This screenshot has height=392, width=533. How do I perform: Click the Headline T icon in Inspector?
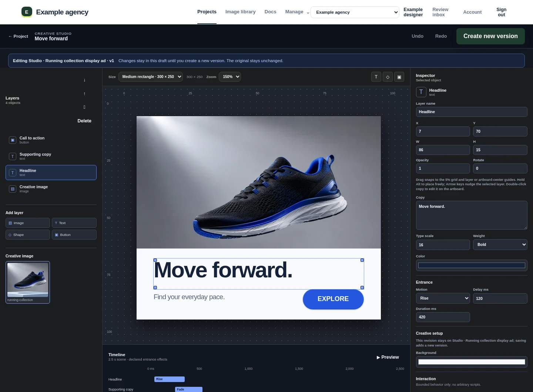pos(421,92)
